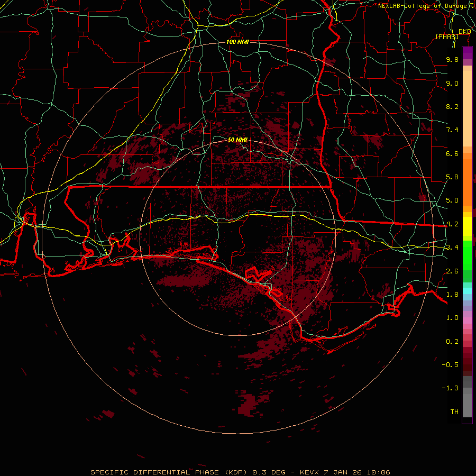Screen dimensions: 476x476
Task: Click the 6.6 value on the color scale
Action: point(452,153)
